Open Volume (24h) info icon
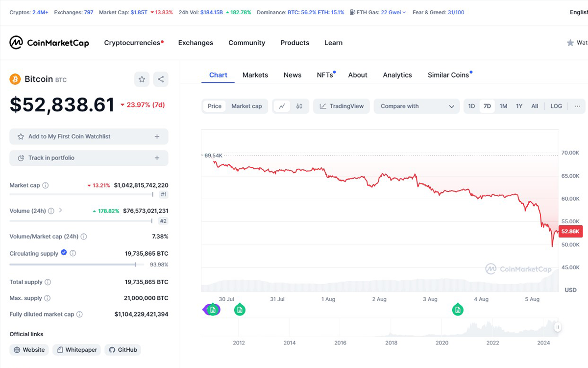This screenshot has height=368, width=588. click(x=51, y=211)
